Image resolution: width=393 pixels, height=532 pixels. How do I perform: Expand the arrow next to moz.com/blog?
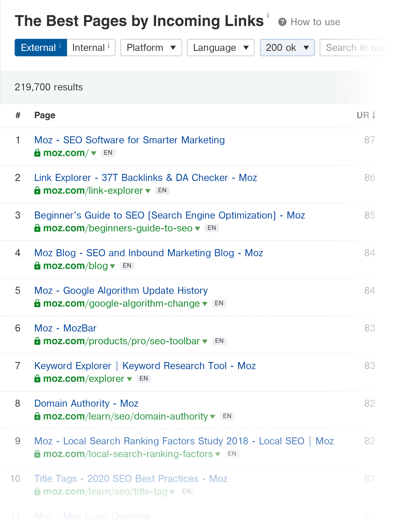[113, 266]
